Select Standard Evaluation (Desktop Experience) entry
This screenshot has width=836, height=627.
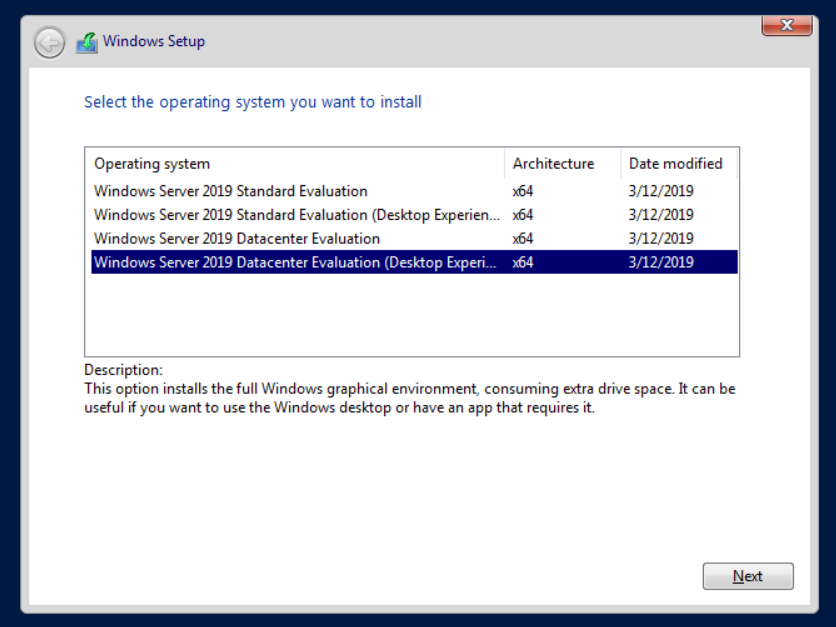point(295,215)
